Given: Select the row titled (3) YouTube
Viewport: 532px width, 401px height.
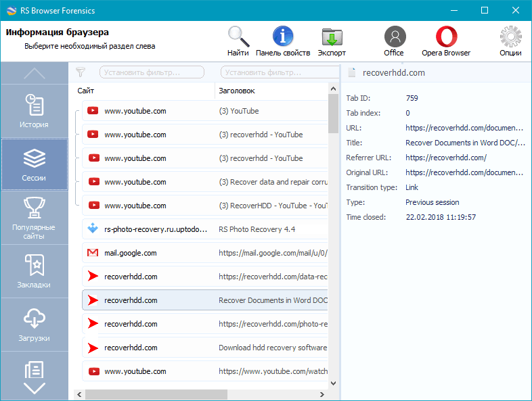Looking at the screenshot, I should 205,111.
